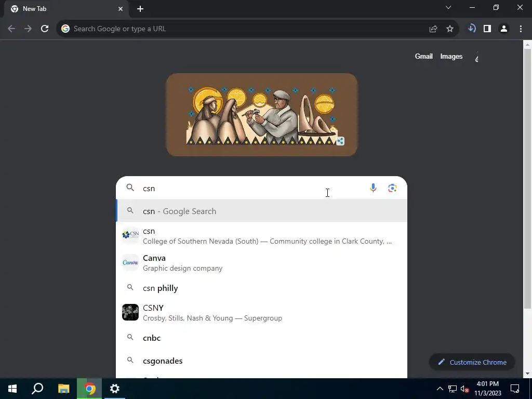532x399 pixels.
Task: Select csn - Google Search suggestion
Action: [x=262, y=211]
